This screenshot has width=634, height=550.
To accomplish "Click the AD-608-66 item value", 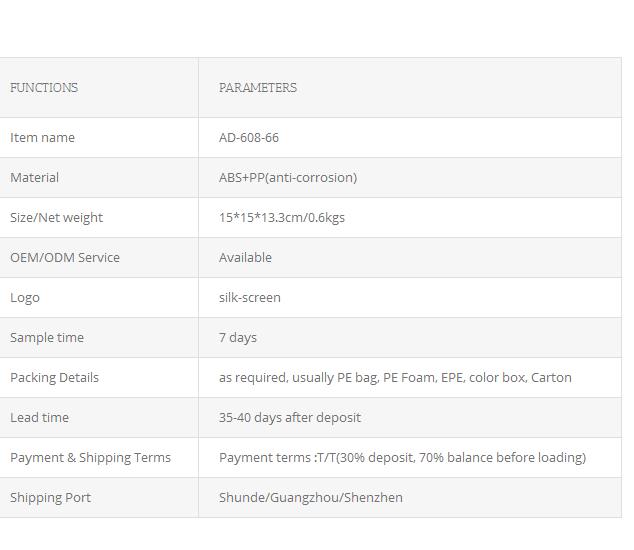I will [x=249, y=138].
